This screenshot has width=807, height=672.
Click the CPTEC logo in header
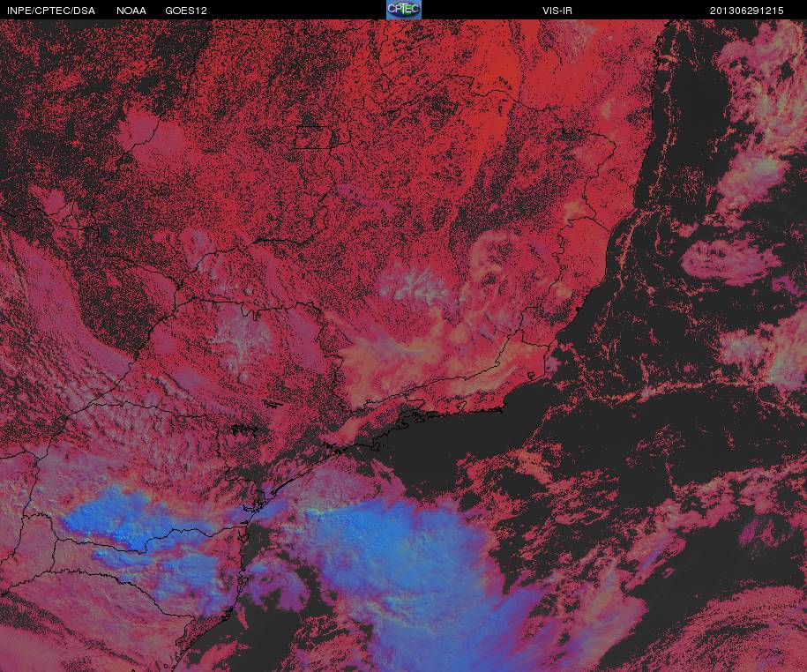[x=404, y=10]
